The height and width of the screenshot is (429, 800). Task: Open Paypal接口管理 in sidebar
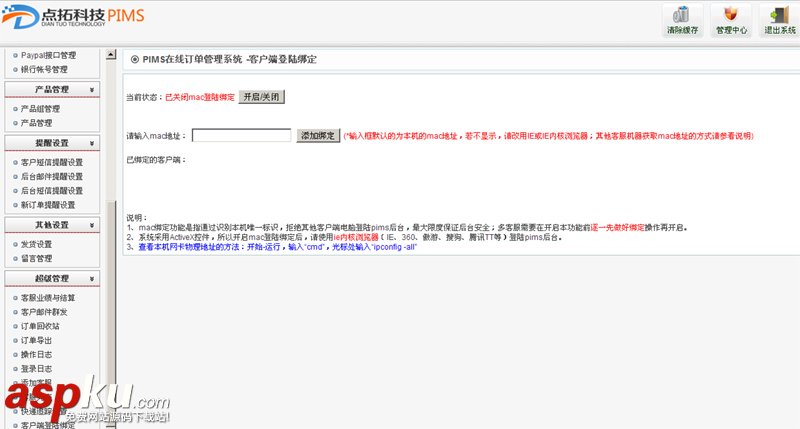48,55
